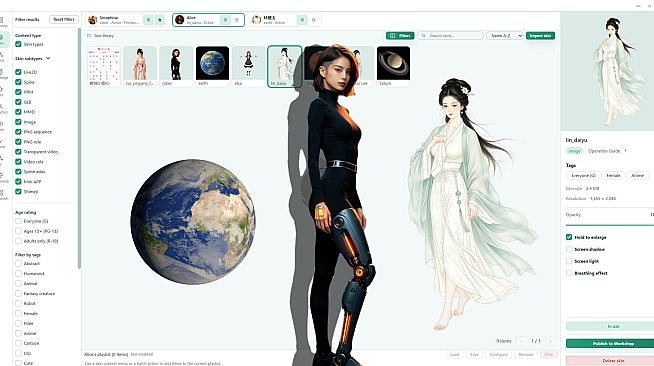Viewport: 654px width, 366px height.
Task: Click the filter panel vertical scrollbar
Action: pyautogui.click(x=79, y=148)
